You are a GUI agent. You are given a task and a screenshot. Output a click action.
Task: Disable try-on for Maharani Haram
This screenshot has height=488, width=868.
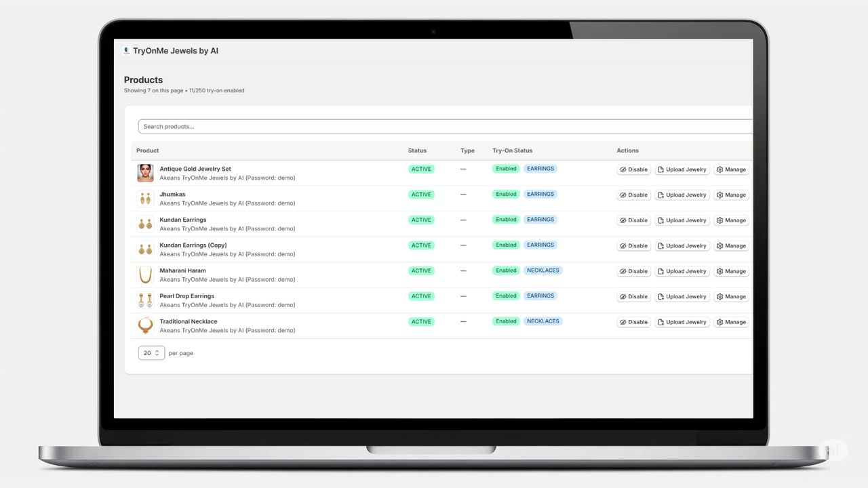pos(634,271)
